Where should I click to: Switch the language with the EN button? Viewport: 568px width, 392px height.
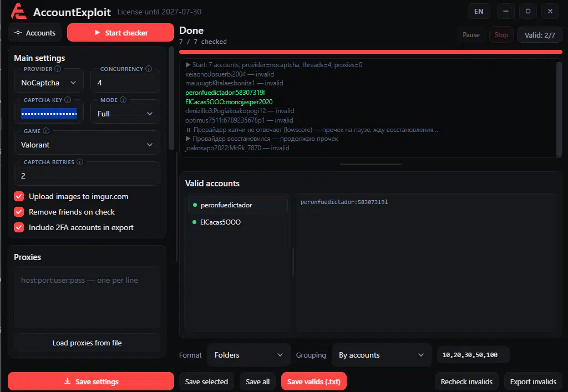point(479,11)
